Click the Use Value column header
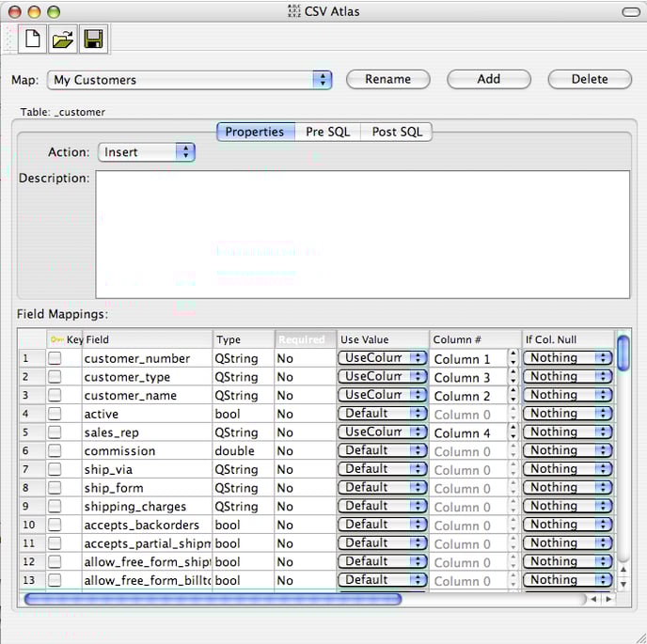This screenshot has height=644, width=647. pyautogui.click(x=383, y=339)
